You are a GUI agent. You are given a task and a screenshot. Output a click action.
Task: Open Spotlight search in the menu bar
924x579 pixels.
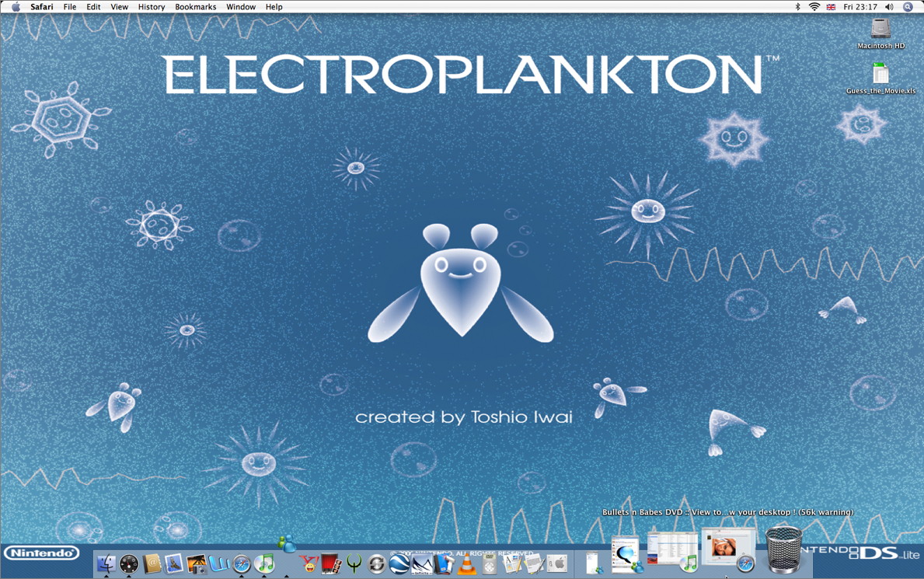point(908,7)
